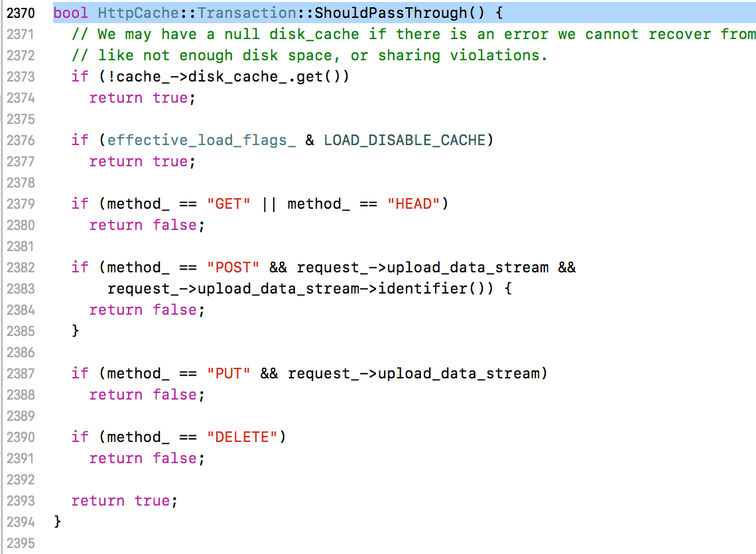Click the bool keyword on line 2370
The height and width of the screenshot is (554, 756).
71,13
